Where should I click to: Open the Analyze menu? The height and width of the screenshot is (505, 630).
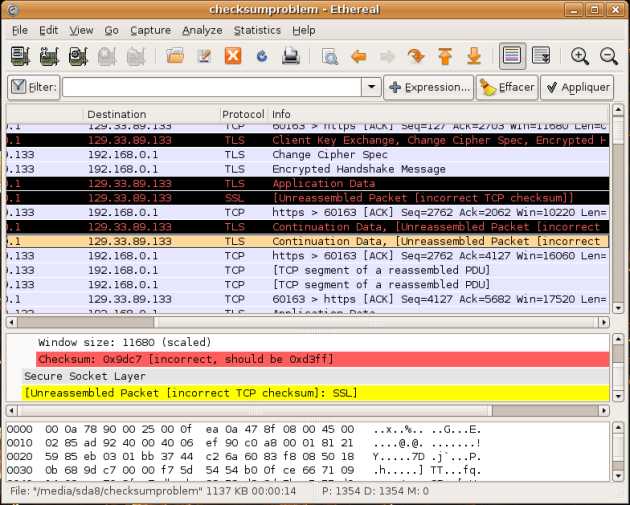tap(202, 30)
